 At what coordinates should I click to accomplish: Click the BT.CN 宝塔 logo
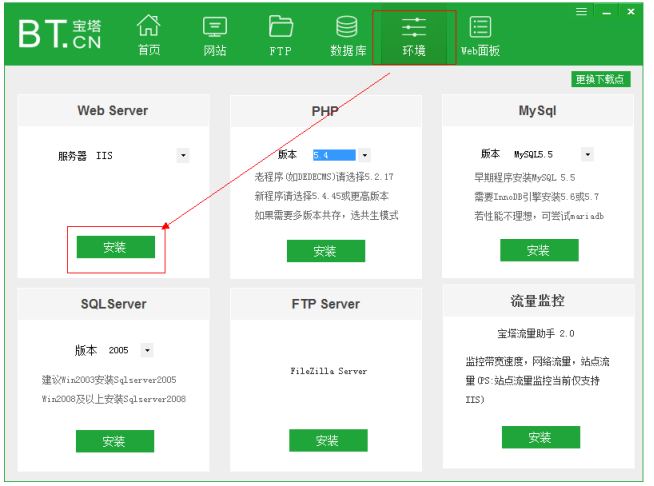(x=60, y=33)
